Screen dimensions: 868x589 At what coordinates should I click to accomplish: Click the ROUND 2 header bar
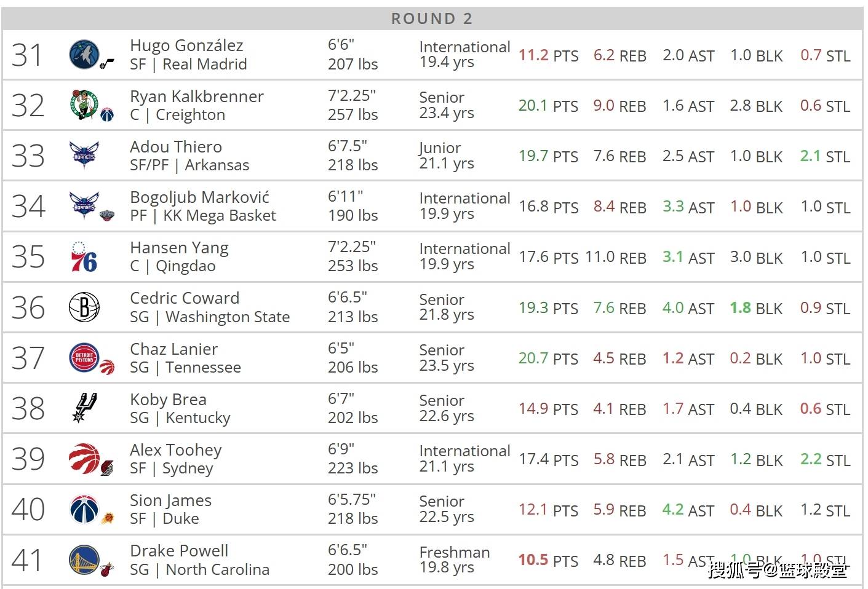click(x=432, y=18)
